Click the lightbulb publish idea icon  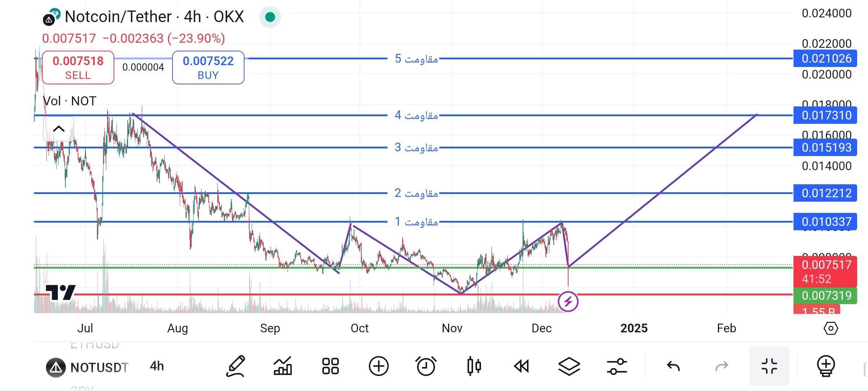(826, 366)
